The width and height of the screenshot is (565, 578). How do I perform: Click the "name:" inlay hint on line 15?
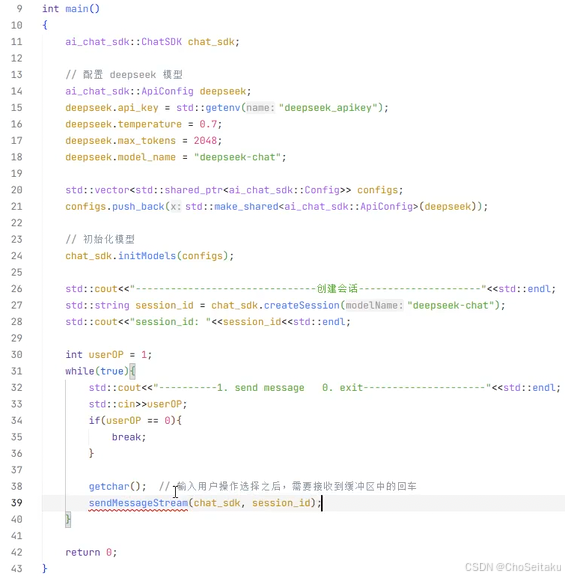coord(260,108)
